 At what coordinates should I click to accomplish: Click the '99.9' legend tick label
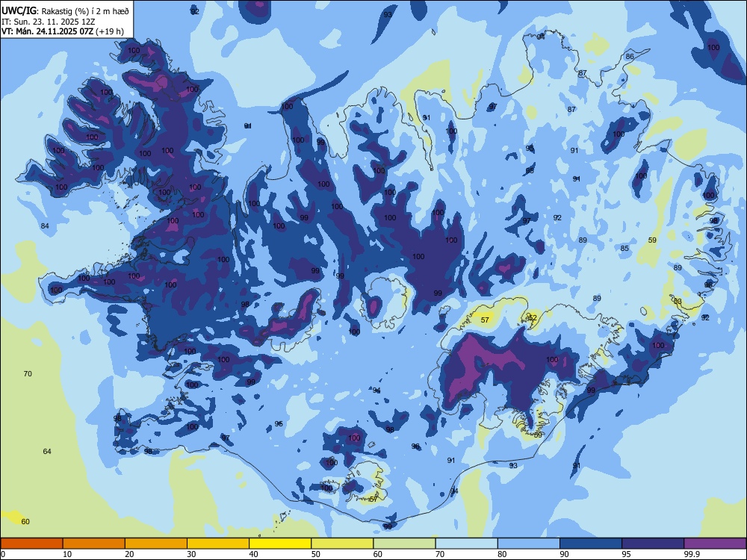pyautogui.click(x=692, y=554)
